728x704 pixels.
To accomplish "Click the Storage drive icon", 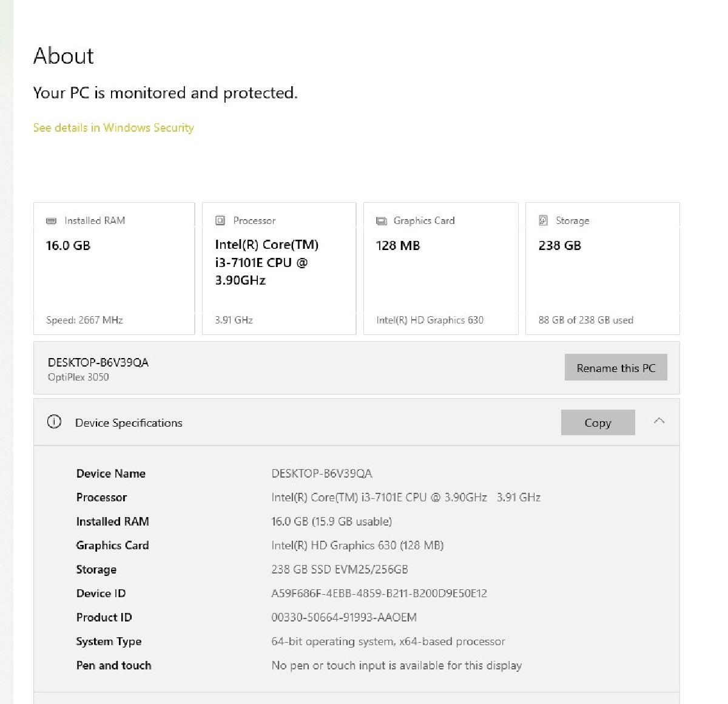I will pos(544,221).
